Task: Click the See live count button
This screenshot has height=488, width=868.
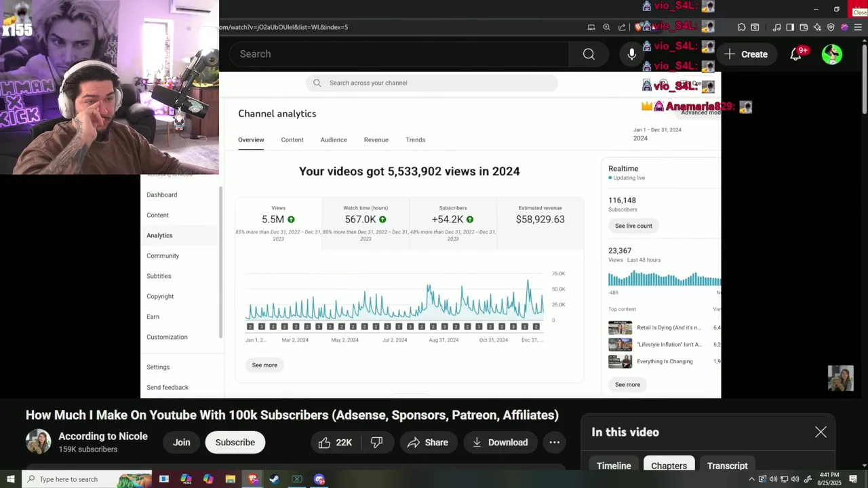Action: (633, 226)
